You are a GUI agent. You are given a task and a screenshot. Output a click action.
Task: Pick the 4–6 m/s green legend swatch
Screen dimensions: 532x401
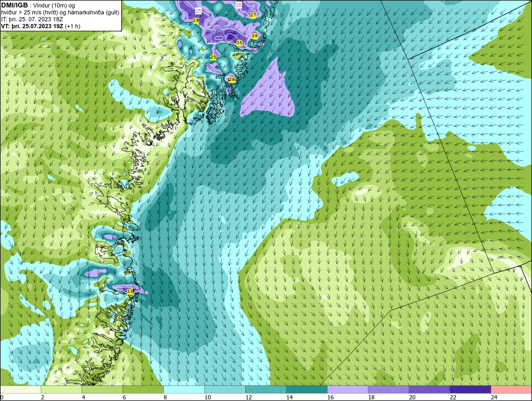[103, 389]
